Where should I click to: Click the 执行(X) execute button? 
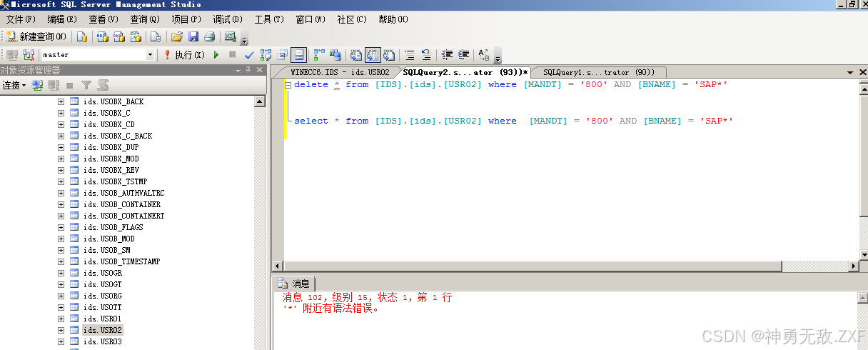184,54
